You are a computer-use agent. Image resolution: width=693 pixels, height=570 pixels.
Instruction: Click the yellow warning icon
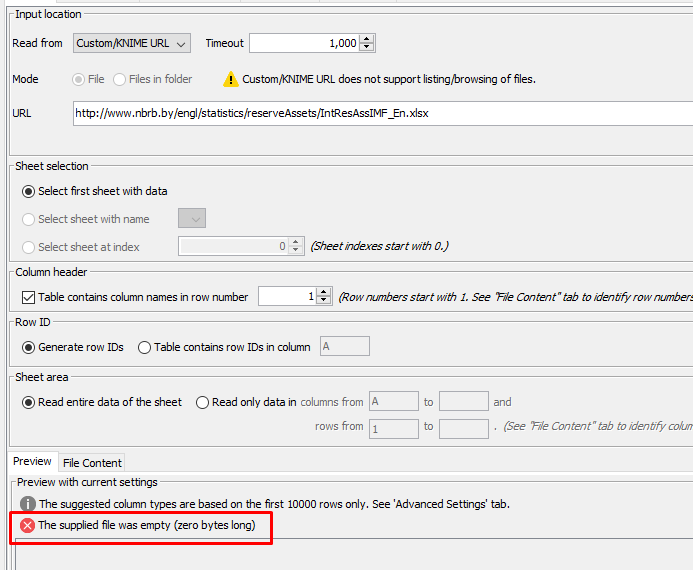click(231, 80)
